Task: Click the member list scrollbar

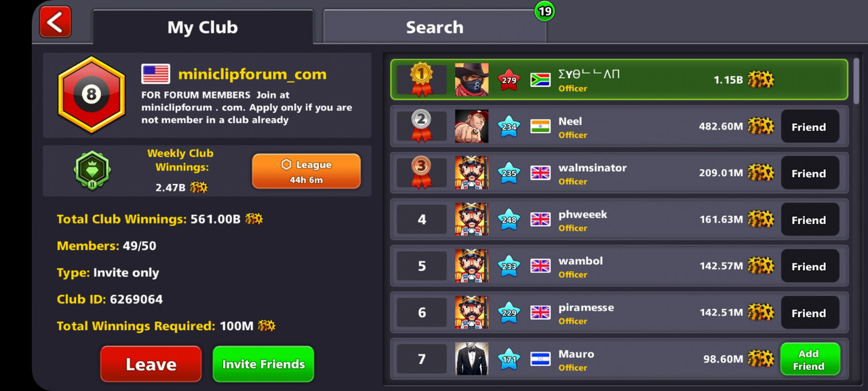Action: [x=856, y=79]
